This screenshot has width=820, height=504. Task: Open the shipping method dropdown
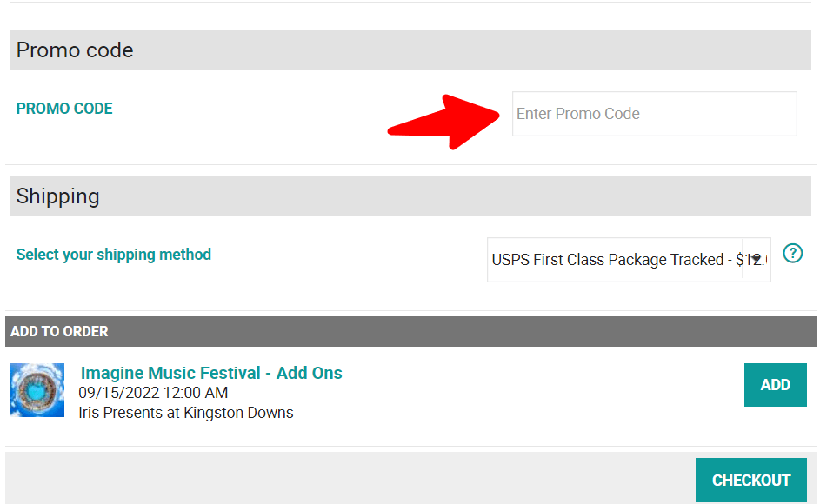coord(628,260)
